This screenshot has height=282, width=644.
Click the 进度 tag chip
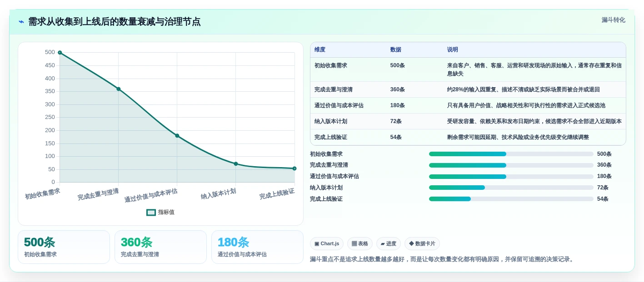pyautogui.click(x=389, y=244)
